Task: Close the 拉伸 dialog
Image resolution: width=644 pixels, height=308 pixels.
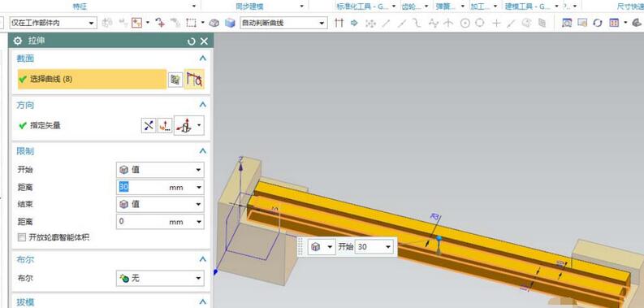Action: (x=204, y=41)
